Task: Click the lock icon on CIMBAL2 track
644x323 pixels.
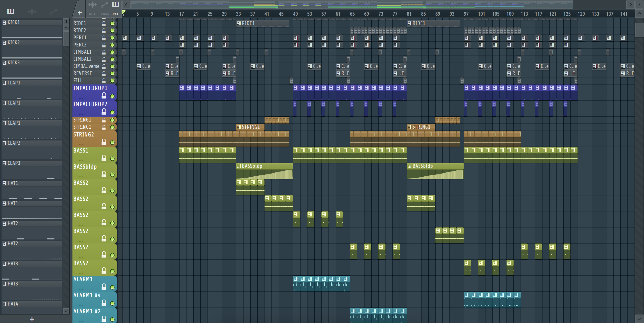Action: click(x=104, y=59)
